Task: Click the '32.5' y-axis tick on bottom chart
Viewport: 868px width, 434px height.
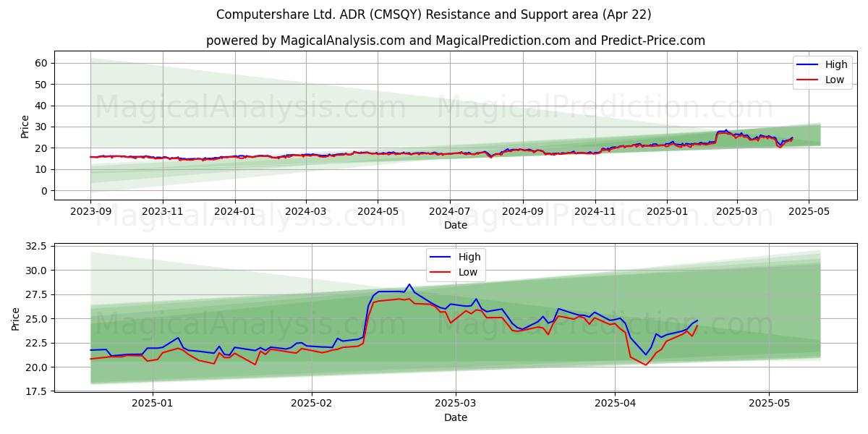Action: [36, 247]
